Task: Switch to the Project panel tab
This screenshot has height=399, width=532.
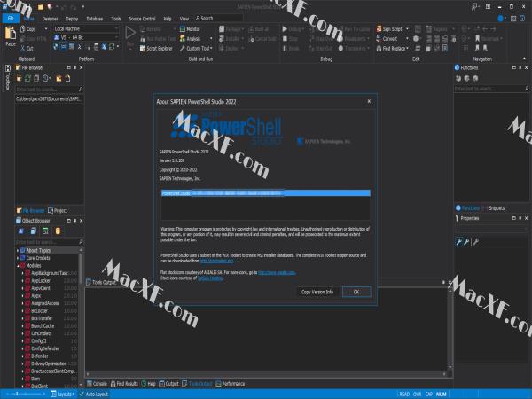Action: [58, 211]
